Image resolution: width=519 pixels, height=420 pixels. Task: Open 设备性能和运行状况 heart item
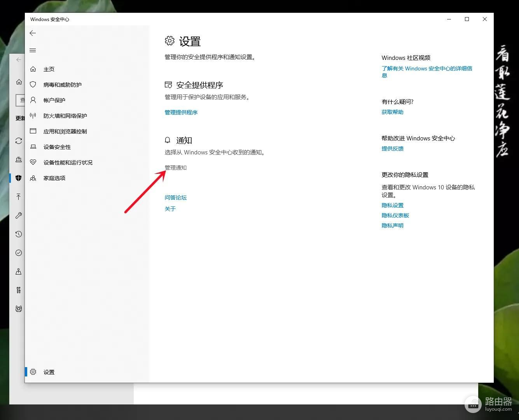point(87,163)
